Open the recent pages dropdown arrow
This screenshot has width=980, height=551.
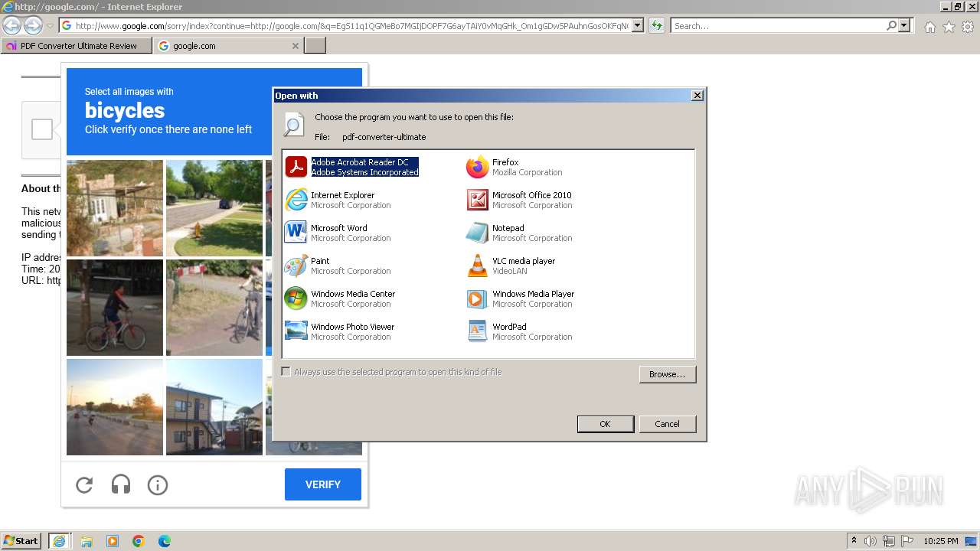point(50,26)
